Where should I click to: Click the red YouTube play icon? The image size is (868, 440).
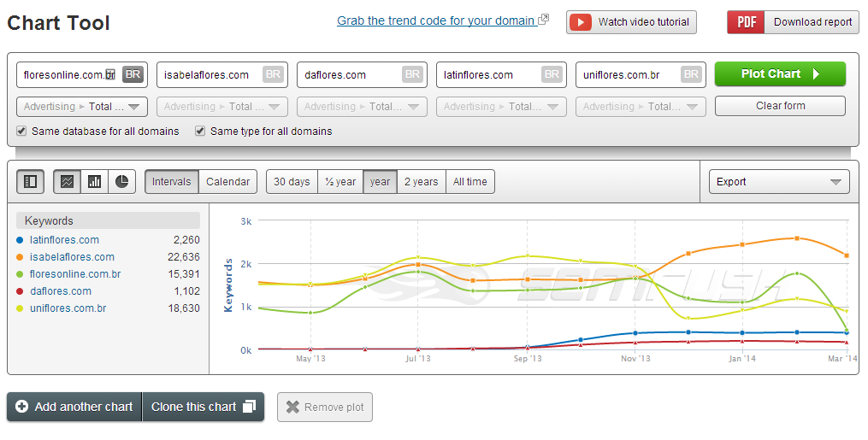pos(581,22)
